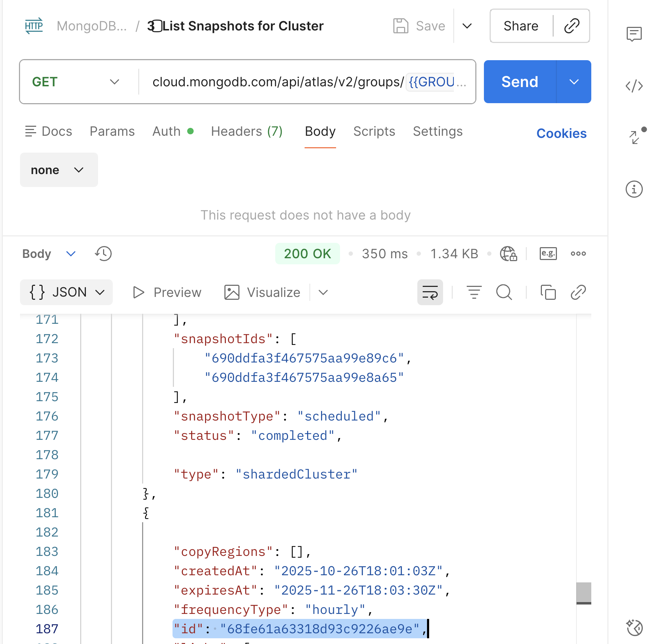Open the code snippet panel icon
Viewport: 660px width, 644px height.
coord(634,86)
